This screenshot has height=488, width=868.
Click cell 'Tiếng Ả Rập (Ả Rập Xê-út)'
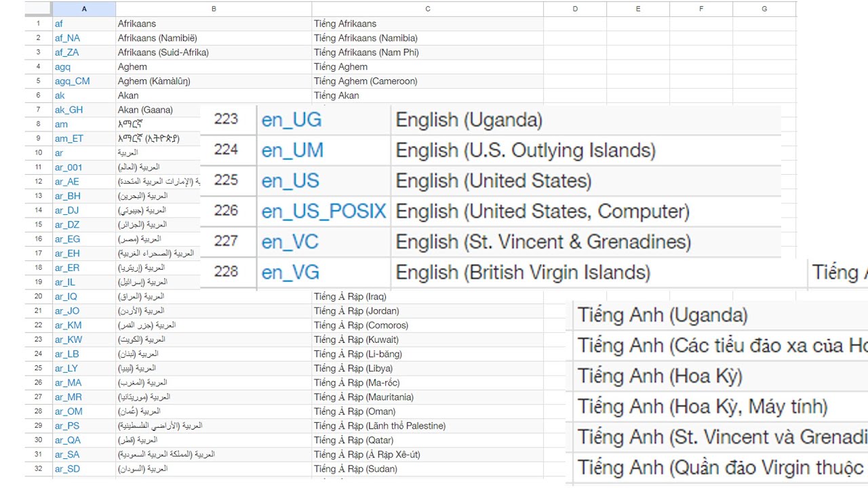click(427, 455)
